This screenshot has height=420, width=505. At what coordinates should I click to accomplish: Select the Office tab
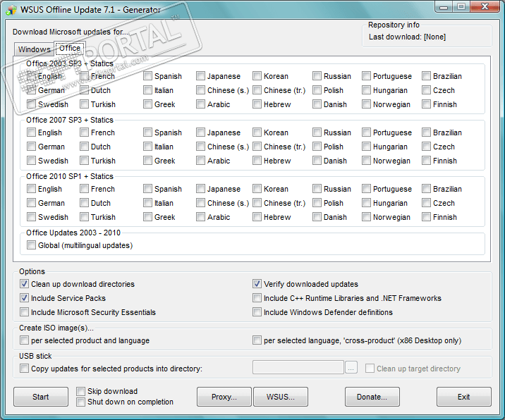click(x=70, y=49)
